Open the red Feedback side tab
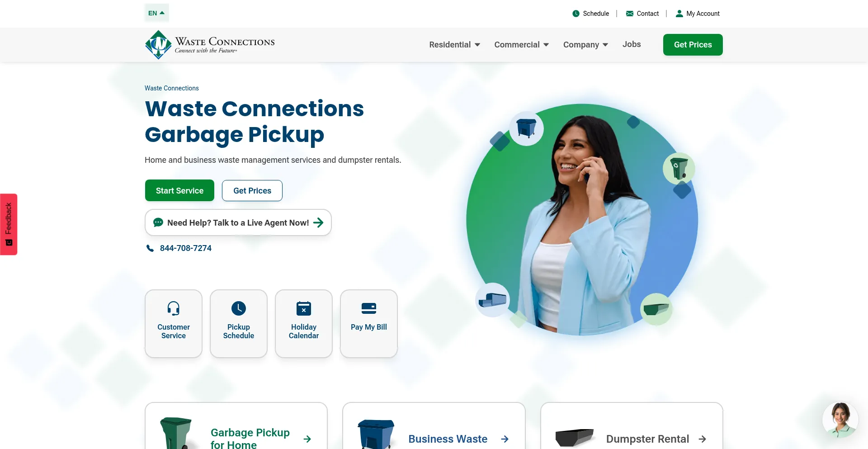The width and height of the screenshot is (868, 449). click(x=9, y=224)
